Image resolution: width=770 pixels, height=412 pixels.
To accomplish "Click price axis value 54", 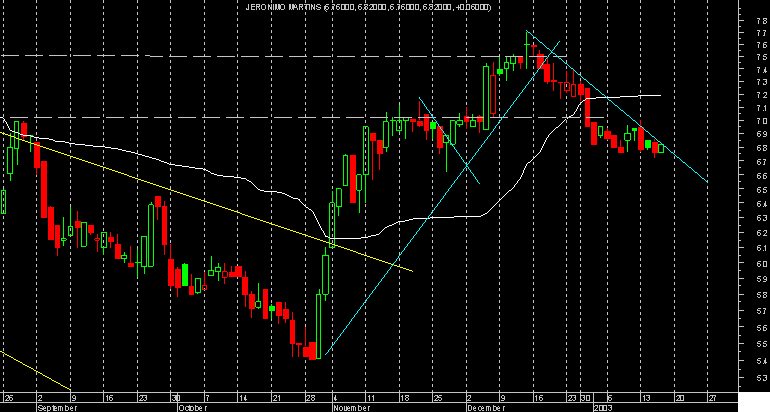I will pyautogui.click(x=762, y=361).
